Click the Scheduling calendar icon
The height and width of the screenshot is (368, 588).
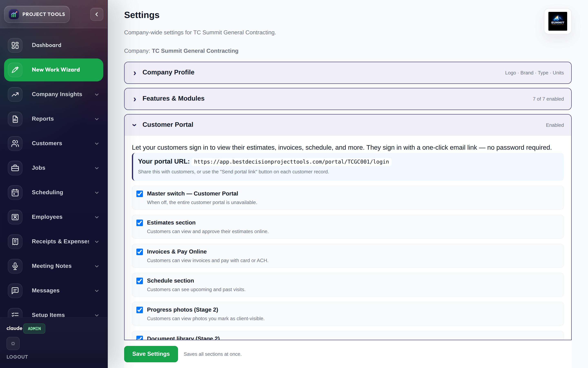(x=15, y=193)
